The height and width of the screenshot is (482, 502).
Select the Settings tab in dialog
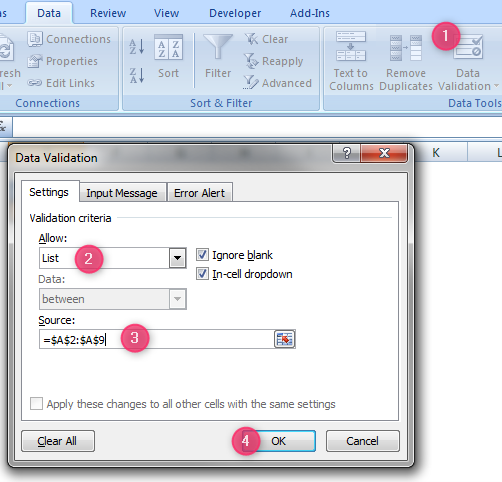[49, 192]
